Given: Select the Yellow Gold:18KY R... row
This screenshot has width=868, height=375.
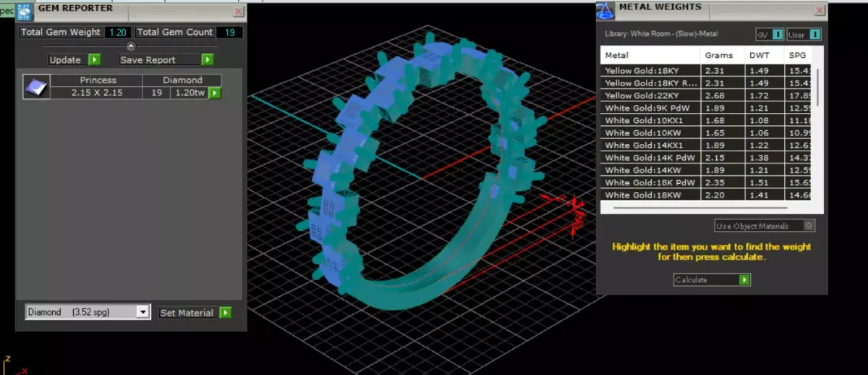Looking at the screenshot, I should tap(706, 83).
